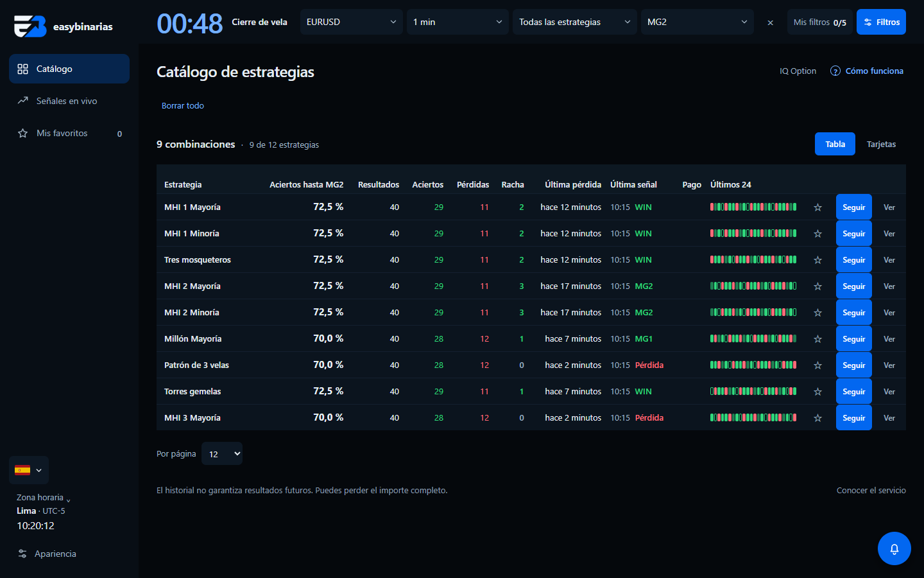Click the Cómo funciona help icon
The height and width of the screenshot is (578, 924).
coord(835,71)
